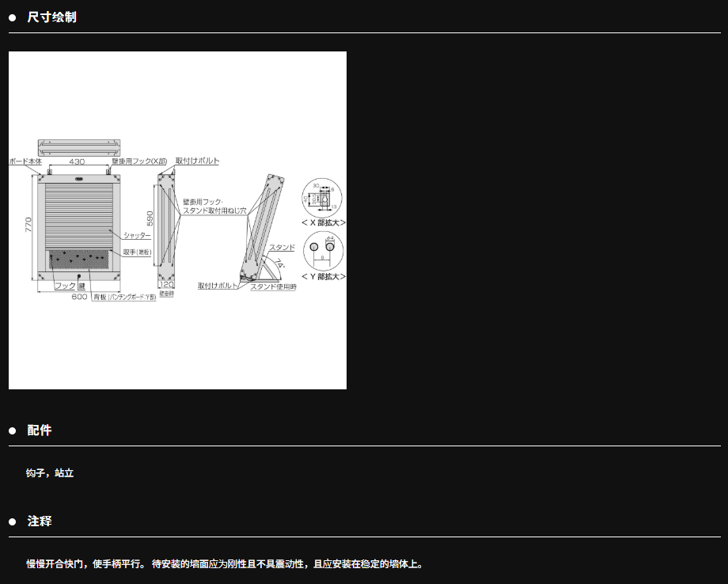Viewport: 728px width, 584px height.
Task: Select the 注释 section heading
Action: [x=40, y=521]
